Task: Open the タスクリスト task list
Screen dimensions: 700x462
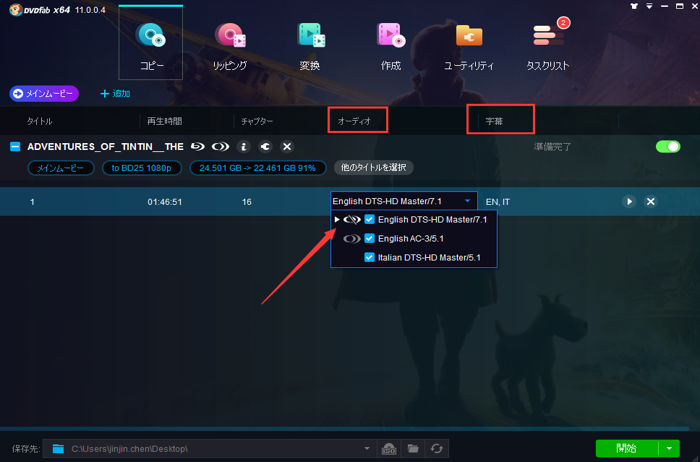Action: coord(548,46)
